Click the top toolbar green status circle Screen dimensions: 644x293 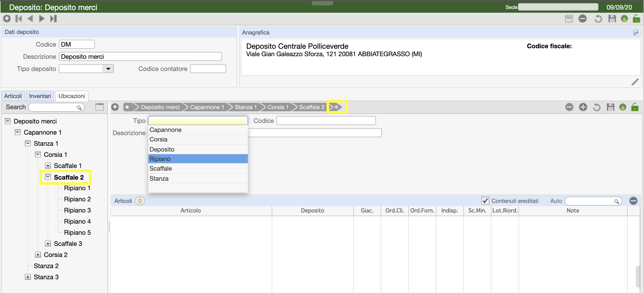tap(624, 19)
